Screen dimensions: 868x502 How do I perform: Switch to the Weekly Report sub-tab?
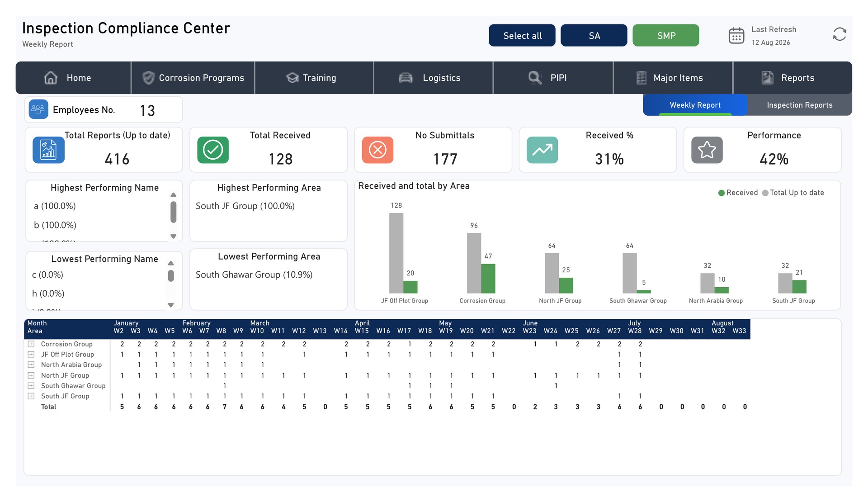695,105
